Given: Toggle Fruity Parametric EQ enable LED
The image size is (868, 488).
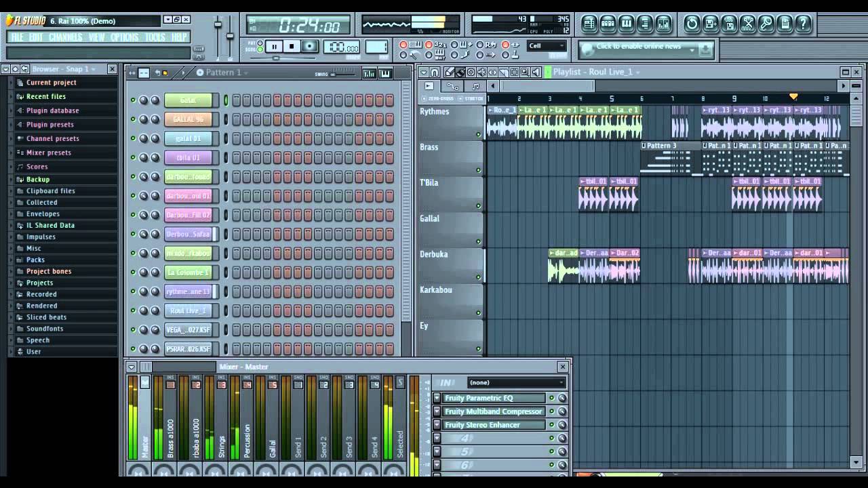Looking at the screenshot, I should (551, 398).
